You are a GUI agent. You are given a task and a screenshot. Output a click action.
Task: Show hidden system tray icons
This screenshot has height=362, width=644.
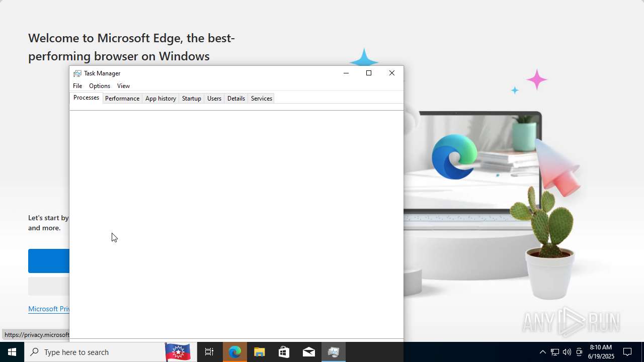pos(542,352)
